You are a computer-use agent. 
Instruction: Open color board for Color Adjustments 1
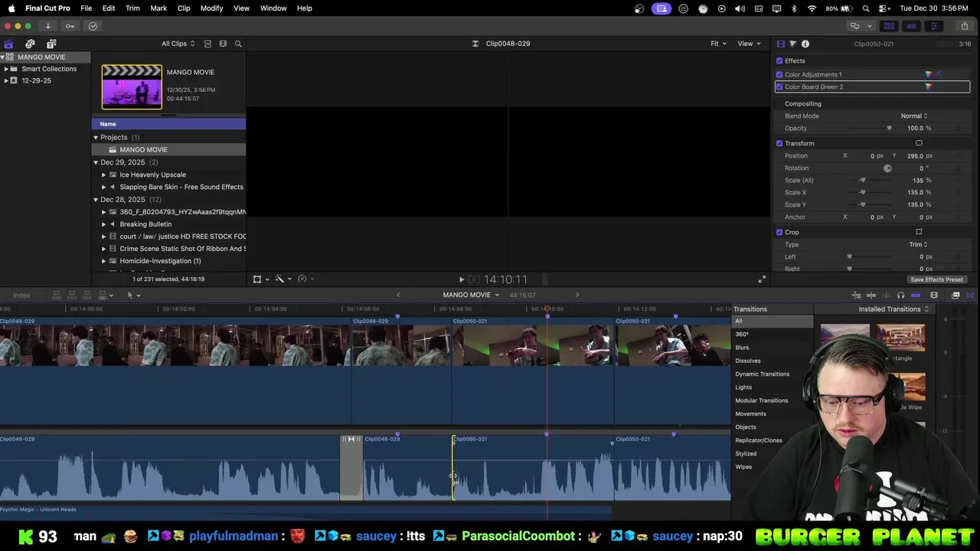(x=929, y=74)
